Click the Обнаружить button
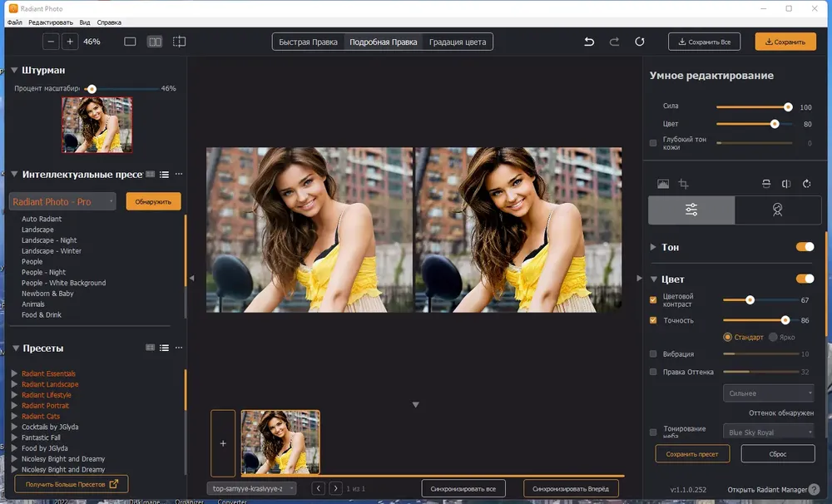The width and height of the screenshot is (832, 504). click(153, 201)
